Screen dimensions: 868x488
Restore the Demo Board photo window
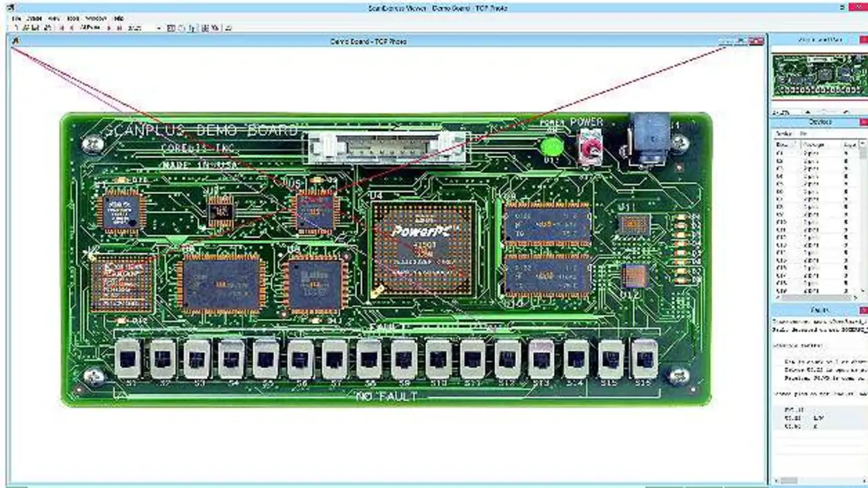coord(741,41)
